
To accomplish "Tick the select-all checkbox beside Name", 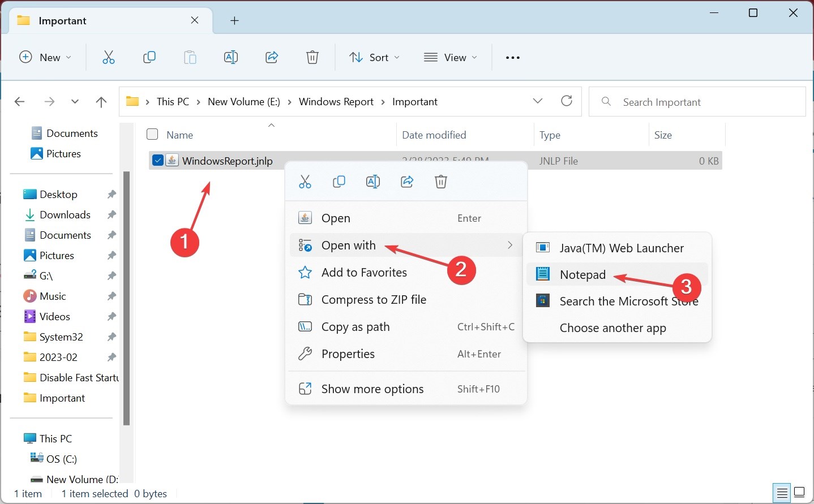I will pyautogui.click(x=152, y=135).
